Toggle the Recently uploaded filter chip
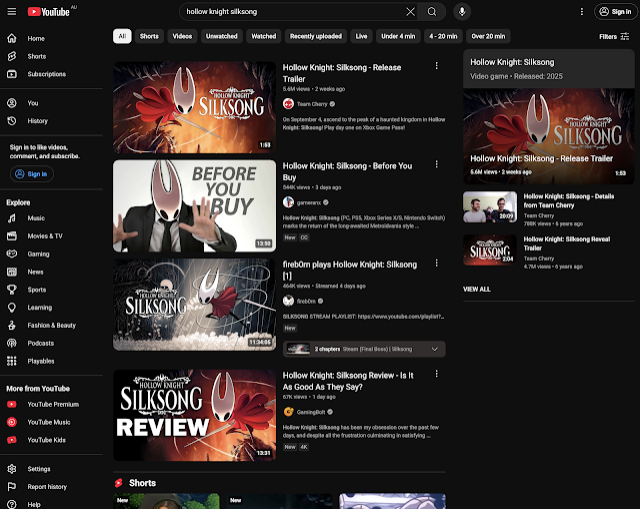 coord(315,36)
